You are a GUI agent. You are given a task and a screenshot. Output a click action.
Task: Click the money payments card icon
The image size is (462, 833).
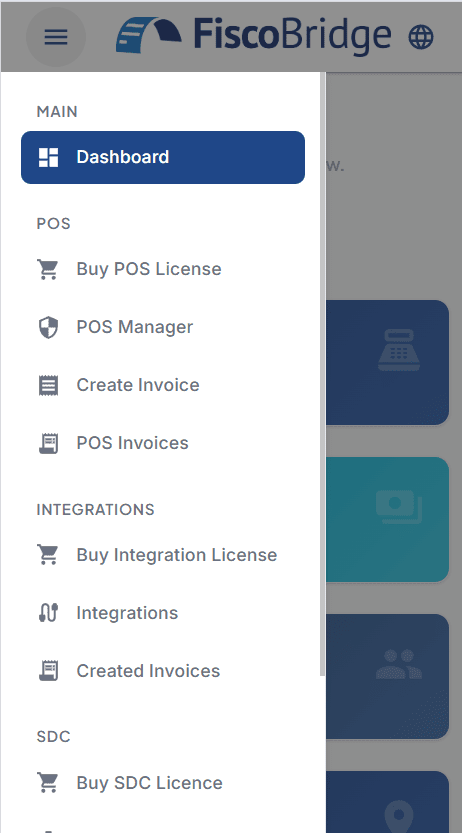pyautogui.click(x=399, y=507)
